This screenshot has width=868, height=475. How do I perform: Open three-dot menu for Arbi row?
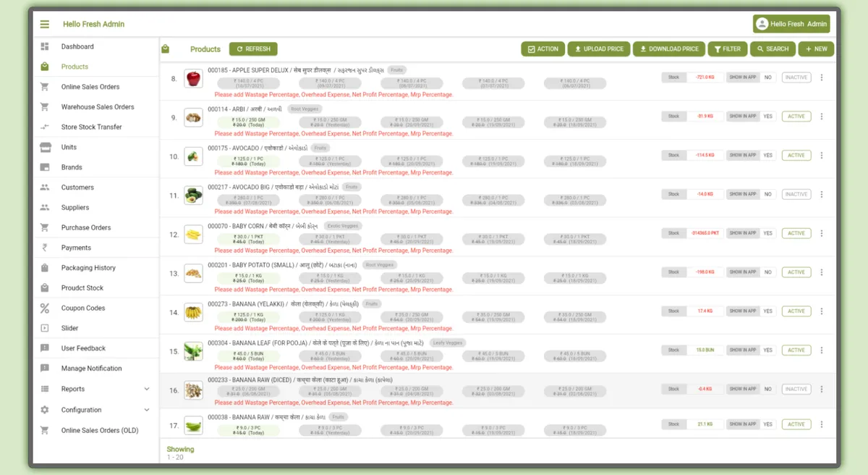[821, 117]
